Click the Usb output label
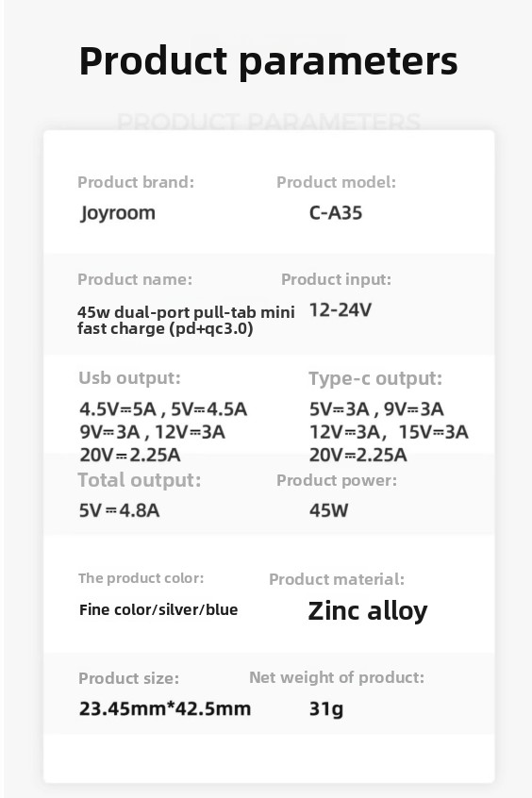Viewport: 532px width, 798px height. (x=130, y=378)
